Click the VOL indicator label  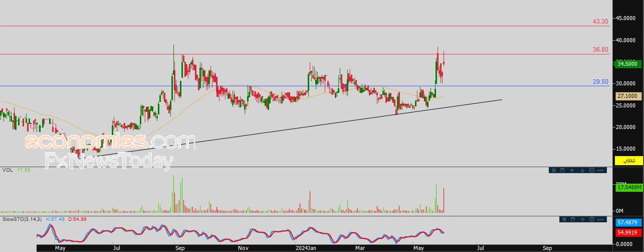point(8,171)
